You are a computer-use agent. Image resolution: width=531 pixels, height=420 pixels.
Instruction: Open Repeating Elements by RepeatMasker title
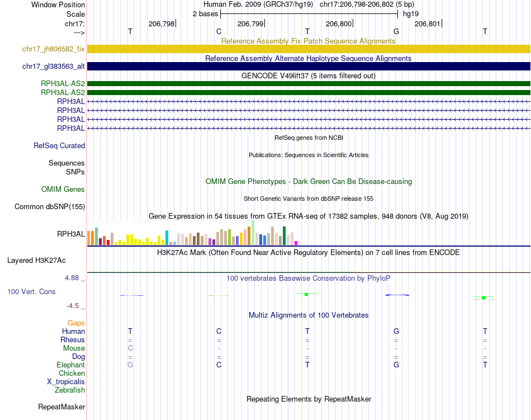point(309,399)
